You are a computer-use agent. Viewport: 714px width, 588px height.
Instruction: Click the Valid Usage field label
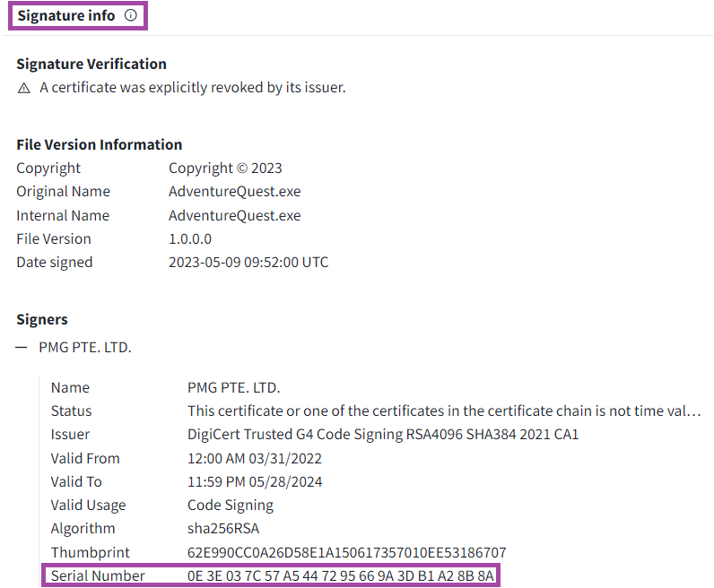[88, 506]
